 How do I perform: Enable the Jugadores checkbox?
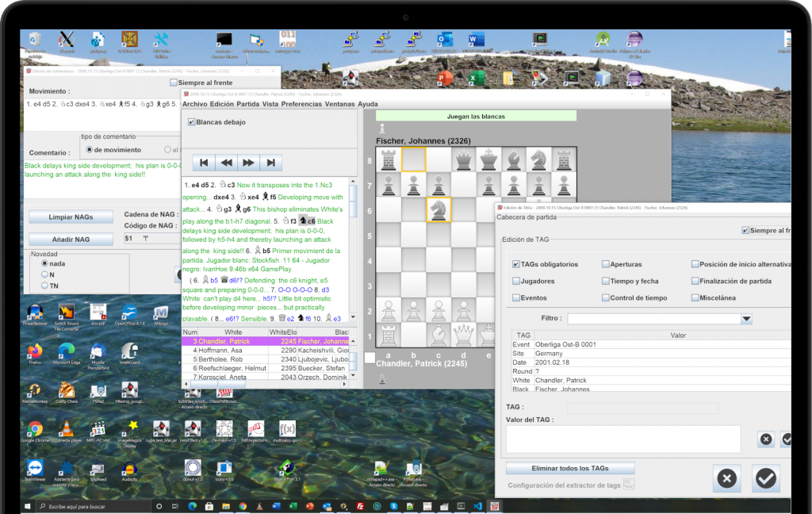(515, 281)
